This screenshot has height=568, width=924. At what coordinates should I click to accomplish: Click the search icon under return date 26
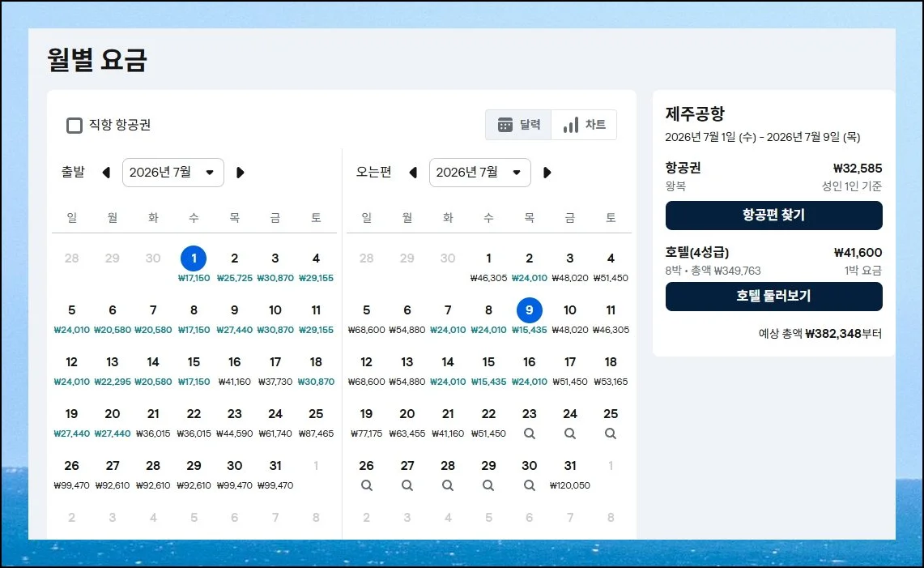367,485
